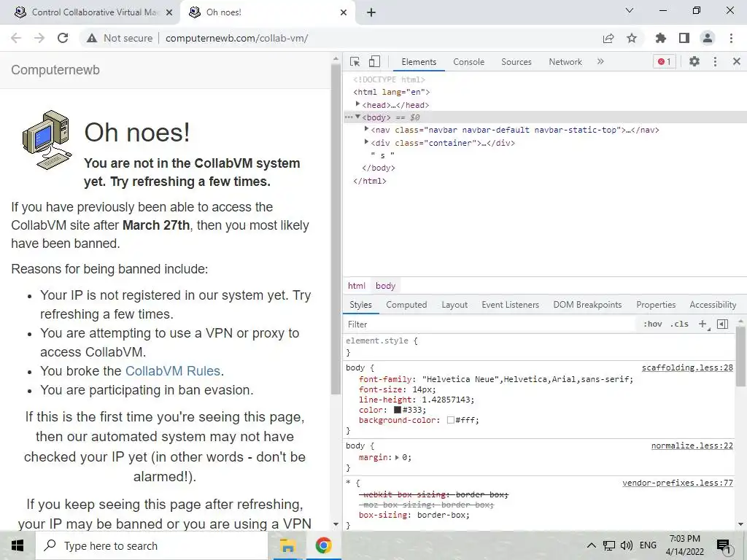Image resolution: width=747 pixels, height=560 pixels.
Task: Show more DevTools tabs chevron
Action: coord(600,61)
